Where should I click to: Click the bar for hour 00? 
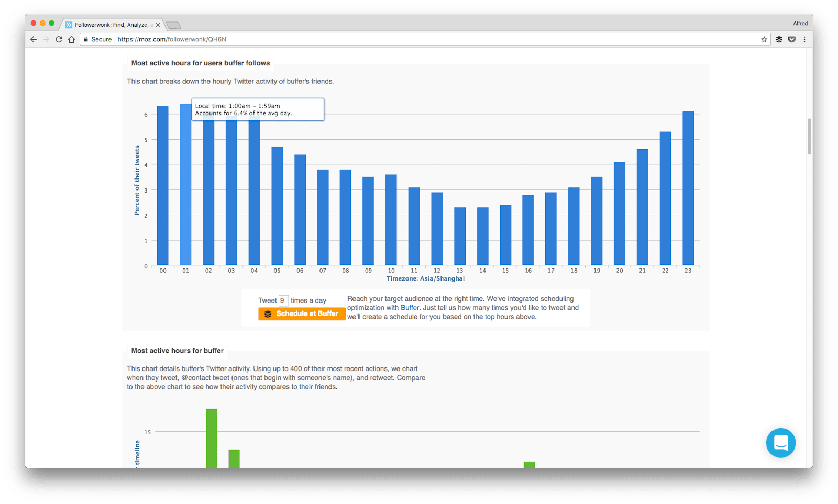(x=163, y=186)
